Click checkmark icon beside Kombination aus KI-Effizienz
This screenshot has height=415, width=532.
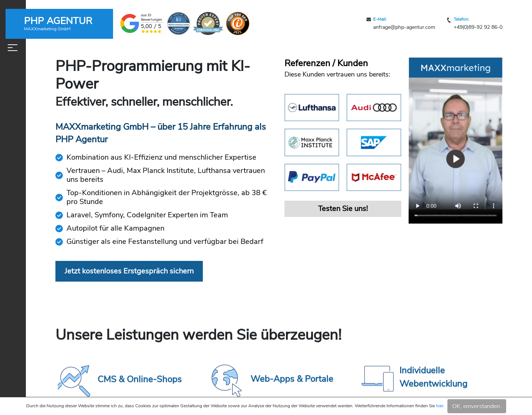[x=59, y=158]
